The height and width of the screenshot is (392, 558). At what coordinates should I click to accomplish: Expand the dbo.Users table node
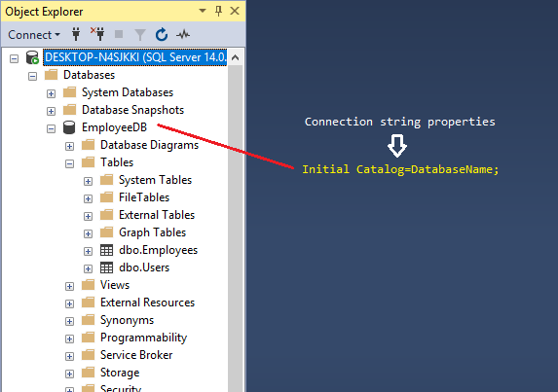89,268
